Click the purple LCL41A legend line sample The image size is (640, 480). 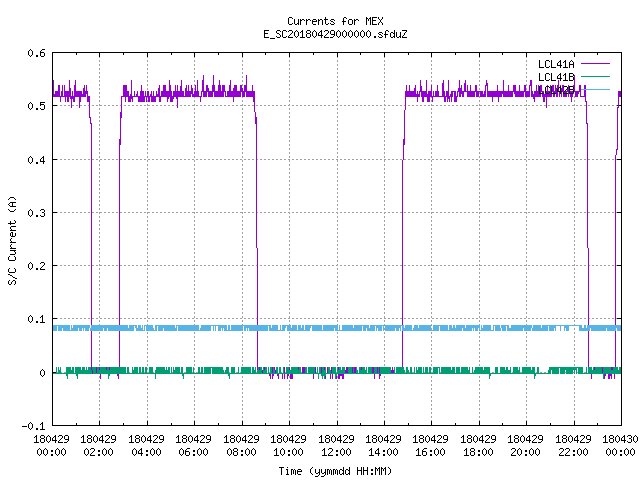coord(595,64)
